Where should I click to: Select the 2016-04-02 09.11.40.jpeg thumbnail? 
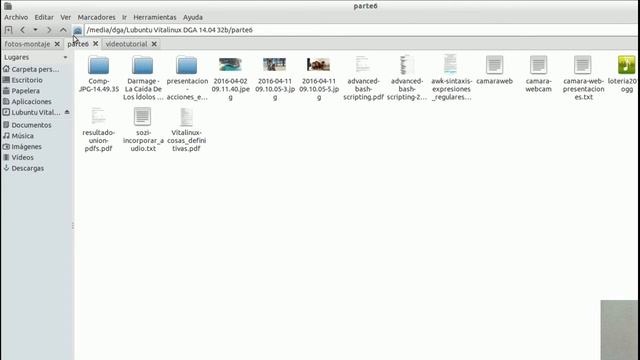230,64
